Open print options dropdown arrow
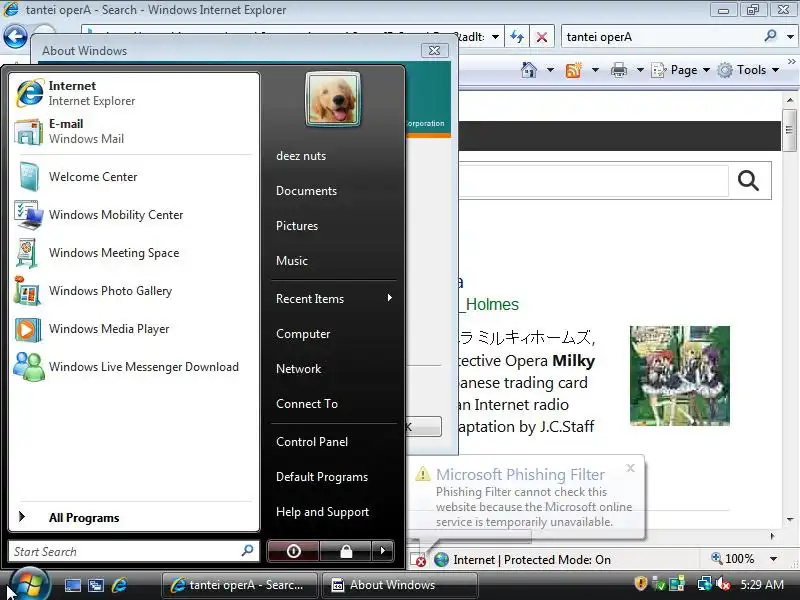Image resolution: width=800 pixels, height=600 pixels. 640,70
